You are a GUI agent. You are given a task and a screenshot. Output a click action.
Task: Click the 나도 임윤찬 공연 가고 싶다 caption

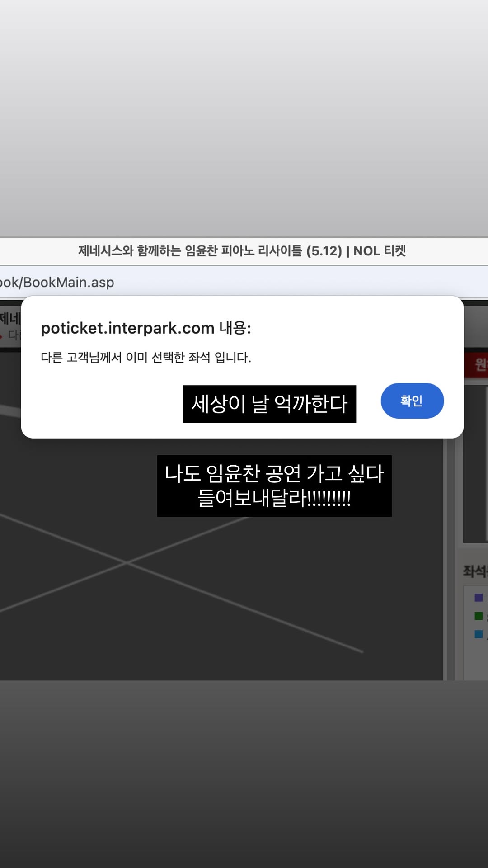[x=274, y=486]
